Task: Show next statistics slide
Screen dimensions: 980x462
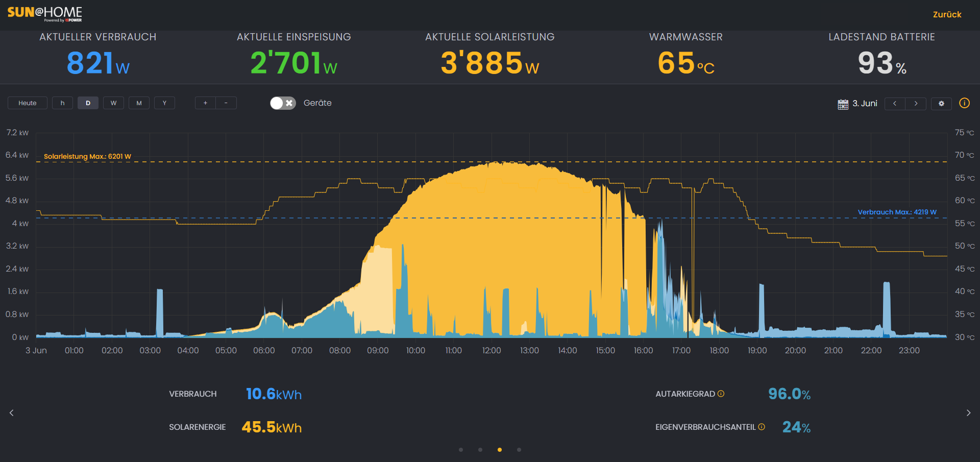Action: tap(968, 413)
